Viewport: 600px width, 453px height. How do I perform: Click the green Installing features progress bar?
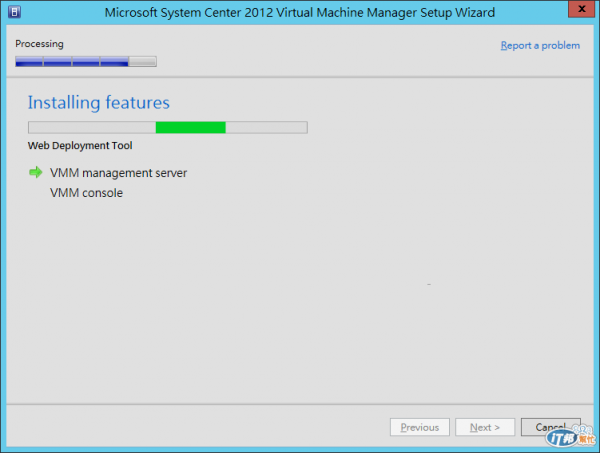pos(168,127)
